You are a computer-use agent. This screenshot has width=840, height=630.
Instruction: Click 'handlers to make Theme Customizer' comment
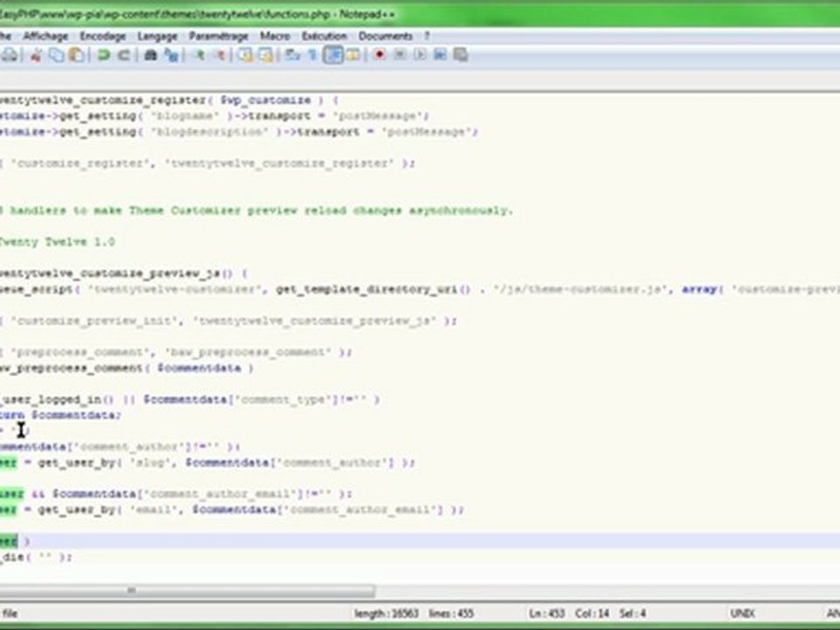click(126, 211)
